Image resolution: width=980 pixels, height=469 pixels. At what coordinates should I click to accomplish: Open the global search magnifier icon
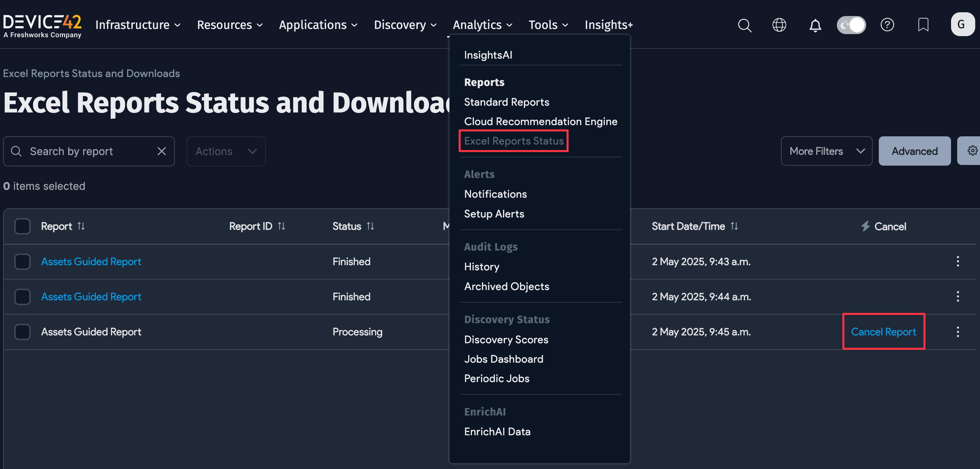745,25
